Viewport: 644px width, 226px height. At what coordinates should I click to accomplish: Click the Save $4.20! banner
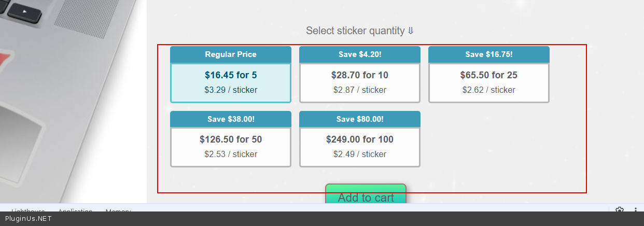[360, 54]
